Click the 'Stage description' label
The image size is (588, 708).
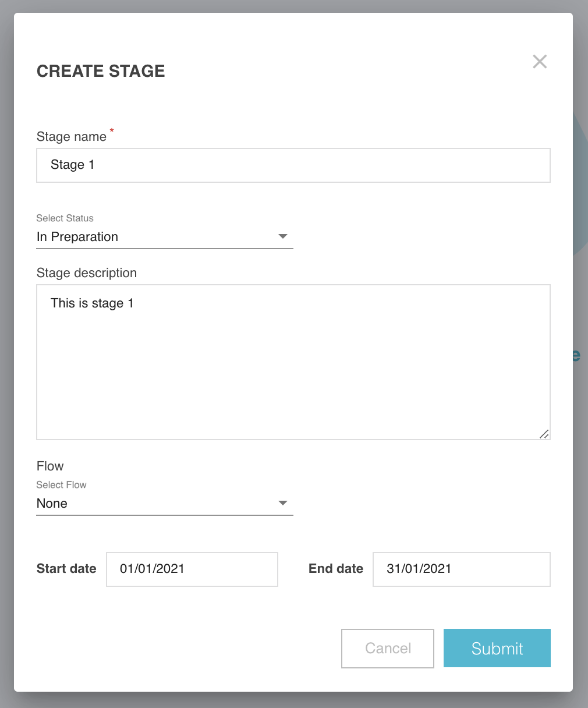tap(87, 273)
